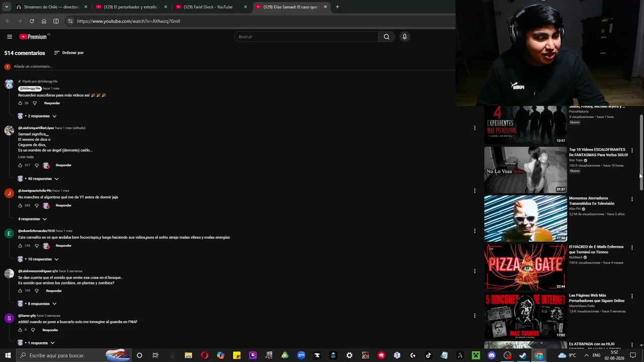Like the pinned comment by @Aidengg-l4e
The image size is (644, 362).
pyautogui.click(x=20, y=103)
